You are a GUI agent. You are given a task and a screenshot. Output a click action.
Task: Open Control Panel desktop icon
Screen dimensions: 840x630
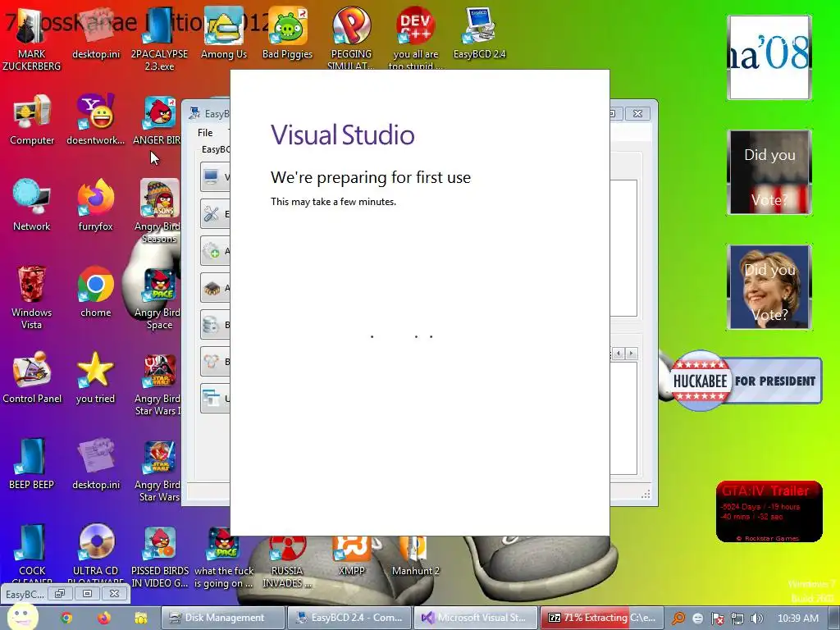click(x=32, y=378)
